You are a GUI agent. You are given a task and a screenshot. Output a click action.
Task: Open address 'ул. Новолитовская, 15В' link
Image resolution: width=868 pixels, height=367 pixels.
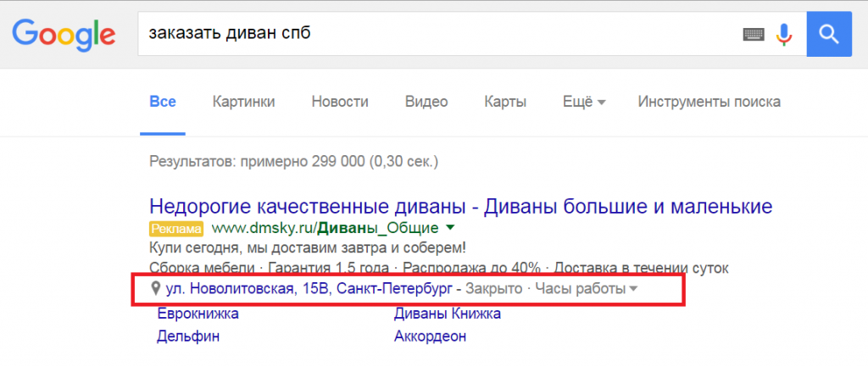tap(309, 288)
